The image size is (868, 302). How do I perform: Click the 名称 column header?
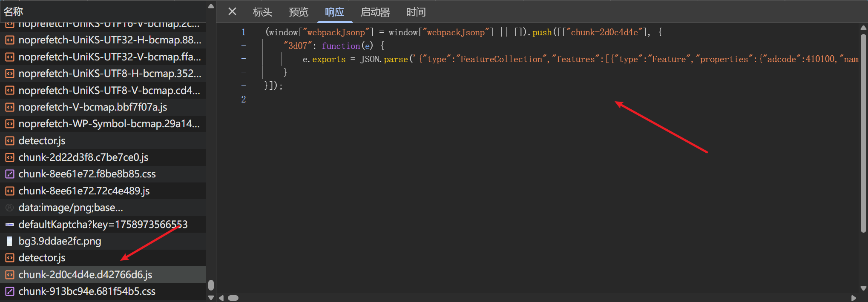coord(14,11)
